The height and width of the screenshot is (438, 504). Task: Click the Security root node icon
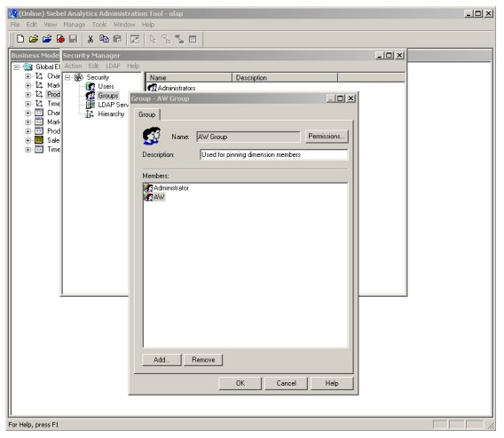(79, 77)
